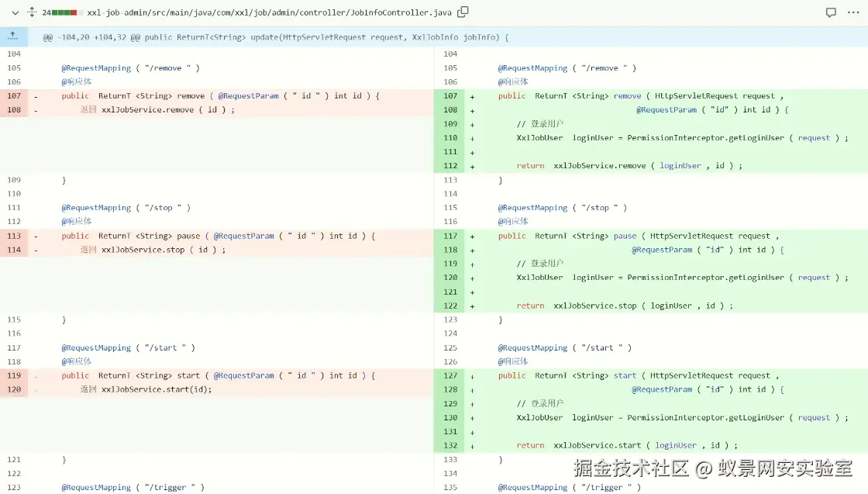This screenshot has height=494, width=868.
Task: Select added line number 132 on right side
Action: [x=450, y=445]
